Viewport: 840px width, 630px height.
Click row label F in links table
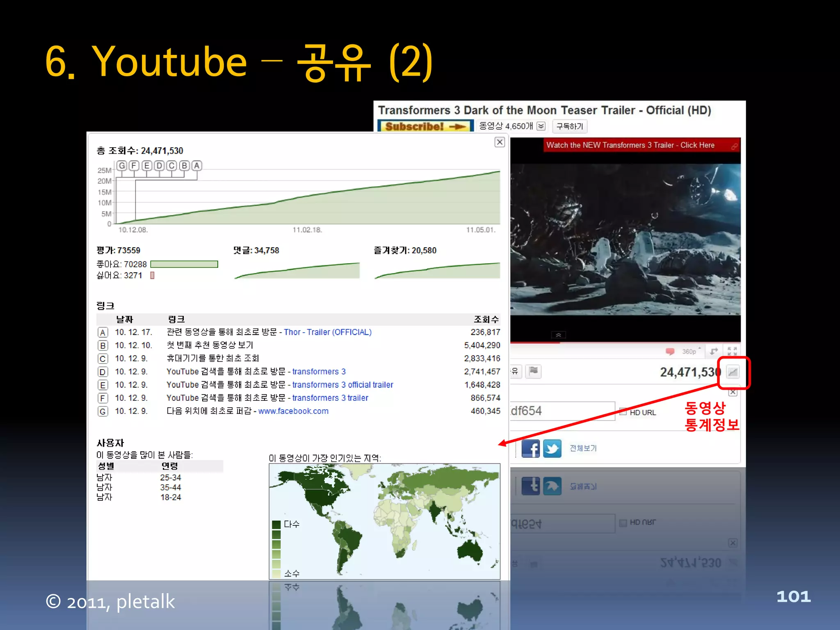pyautogui.click(x=103, y=398)
